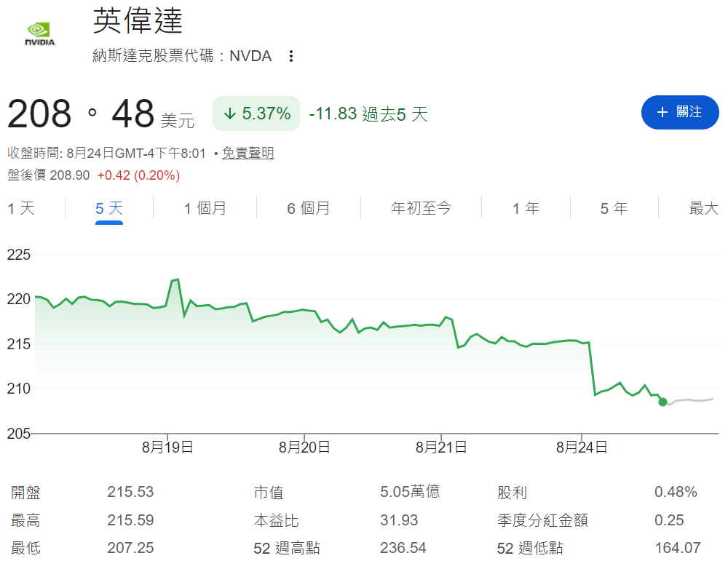Click the 205 y-axis label

click(19, 434)
